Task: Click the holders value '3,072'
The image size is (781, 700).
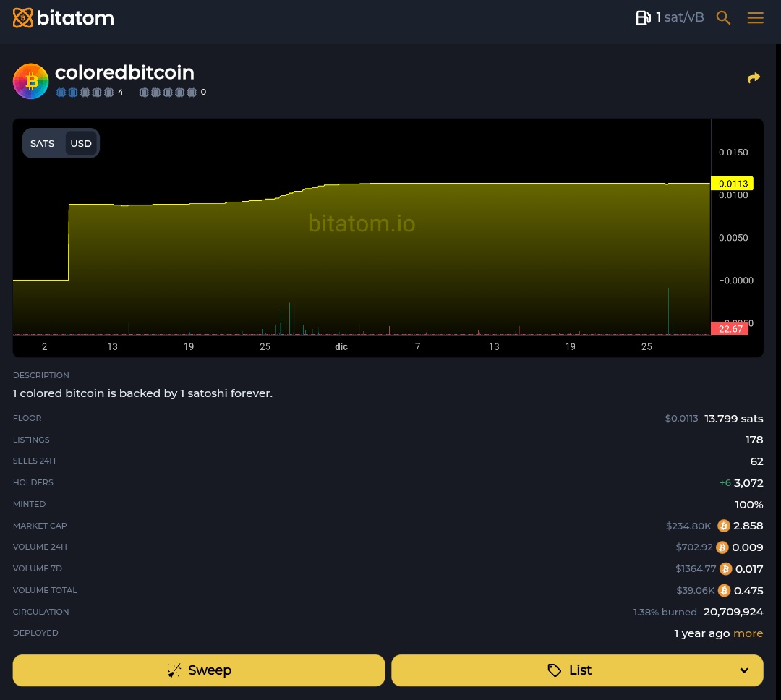Action: pos(748,483)
